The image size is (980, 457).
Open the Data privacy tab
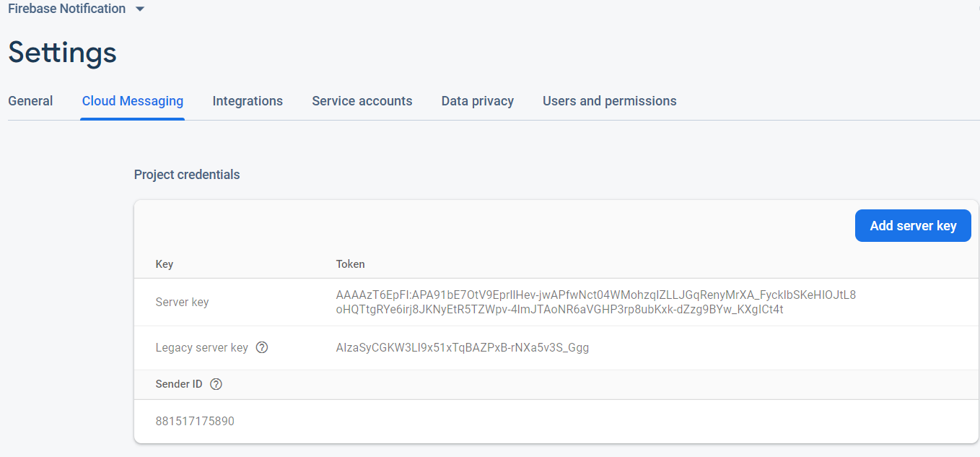[x=477, y=101]
